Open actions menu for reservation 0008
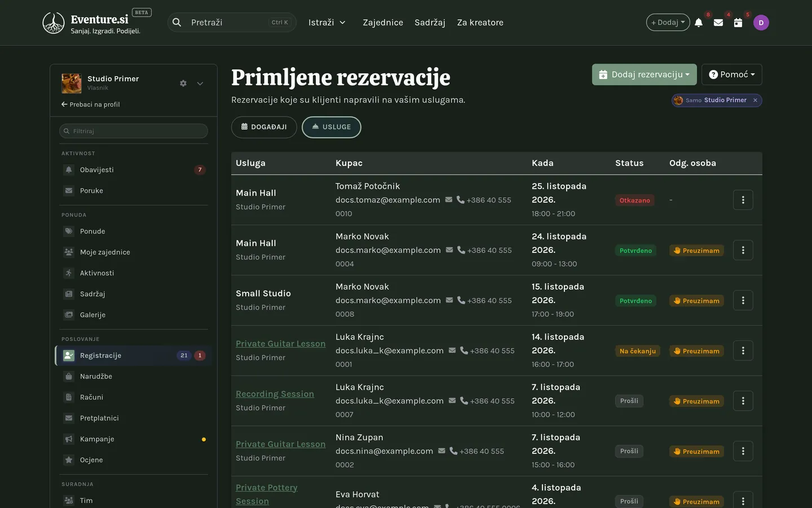Screen dimensions: 812x508 [x=743, y=300]
